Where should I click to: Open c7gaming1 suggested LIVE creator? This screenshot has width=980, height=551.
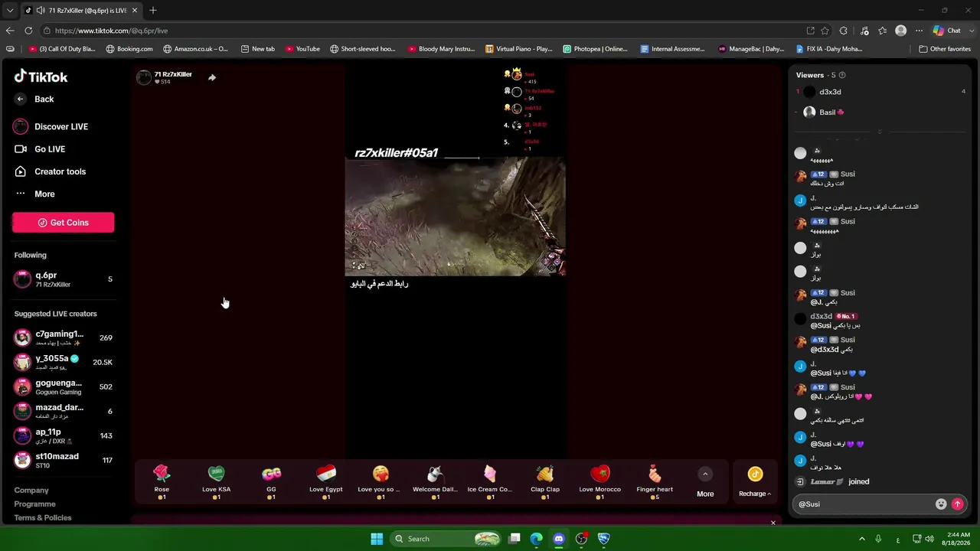(x=64, y=337)
